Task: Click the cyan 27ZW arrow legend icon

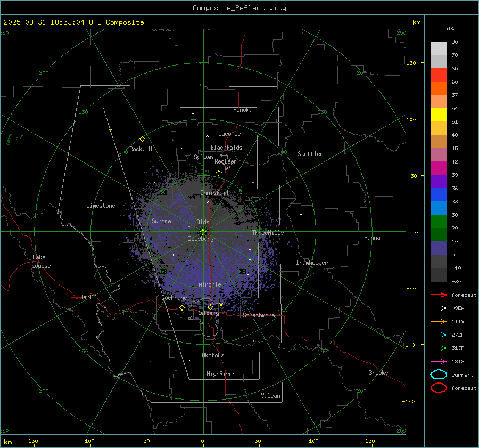Action: pos(439,335)
